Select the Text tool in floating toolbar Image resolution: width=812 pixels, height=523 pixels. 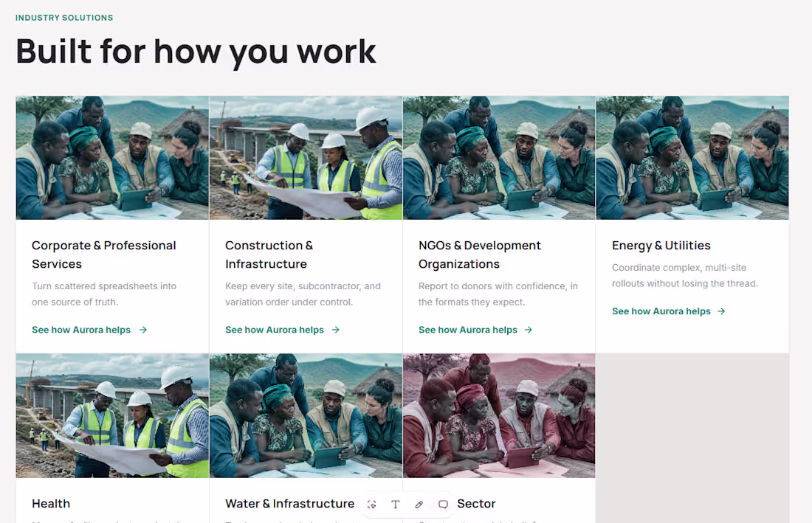coord(396,505)
